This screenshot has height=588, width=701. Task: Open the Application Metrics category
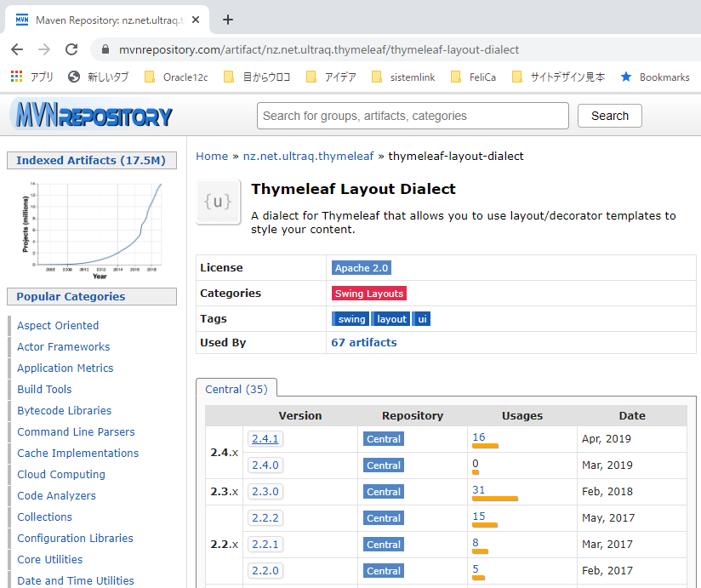(x=66, y=368)
